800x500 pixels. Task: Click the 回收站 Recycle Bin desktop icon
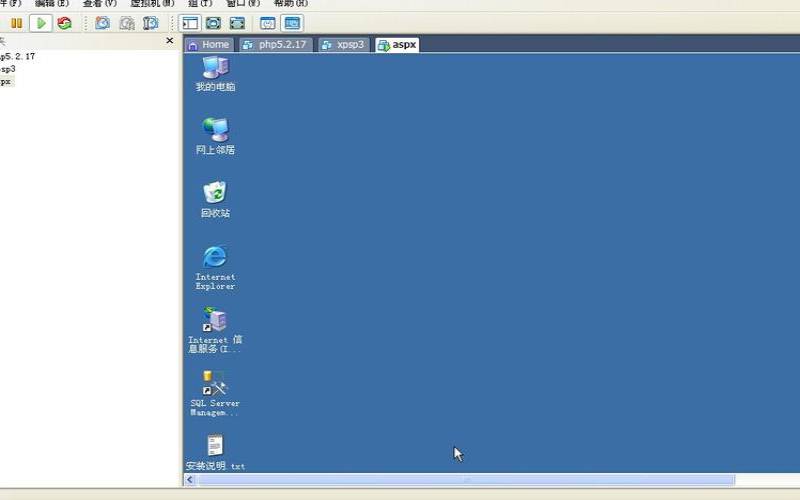tap(215, 199)
